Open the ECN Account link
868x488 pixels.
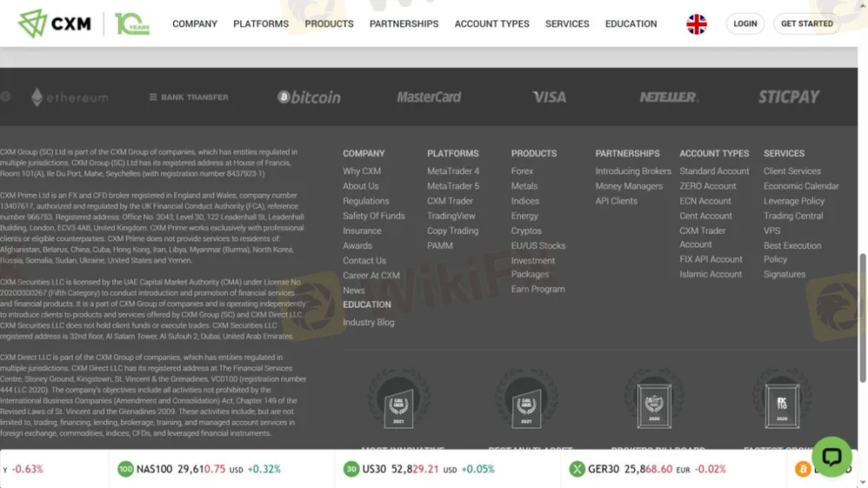coord(705,201)
